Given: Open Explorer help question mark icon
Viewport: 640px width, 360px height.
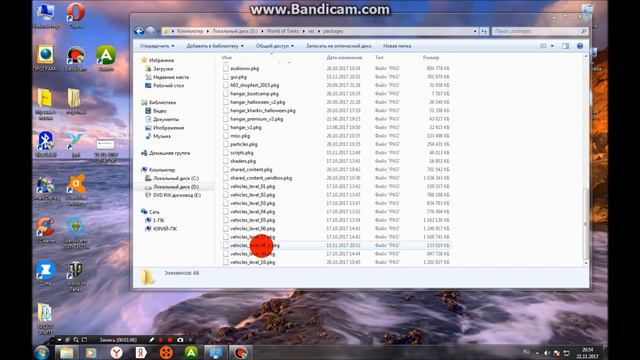Looking at the screenshot, I should click(580, 46).
